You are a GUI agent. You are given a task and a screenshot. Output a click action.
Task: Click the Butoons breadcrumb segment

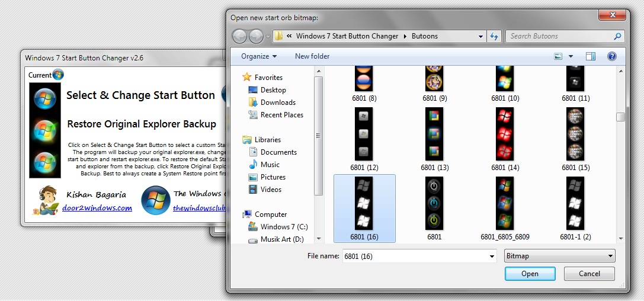pos(425,36)
